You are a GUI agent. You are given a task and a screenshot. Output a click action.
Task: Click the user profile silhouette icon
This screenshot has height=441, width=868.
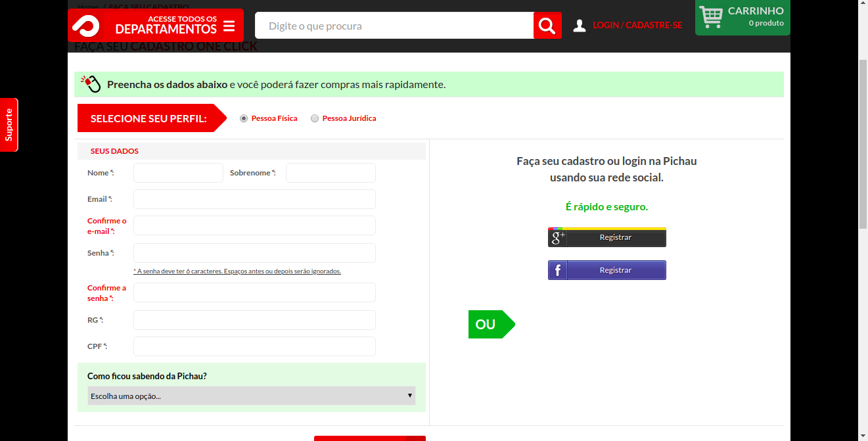[x=579, y=26]
